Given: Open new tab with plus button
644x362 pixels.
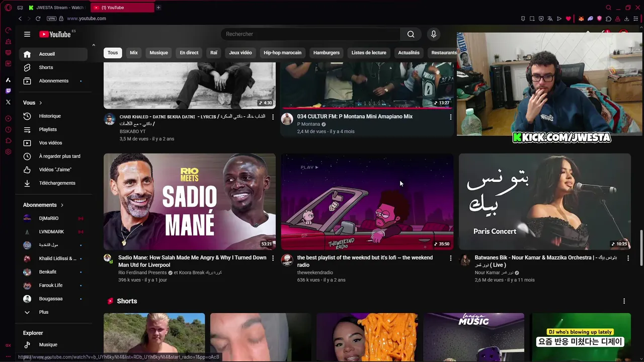Looking at the screenshot, I should [158, 8].
